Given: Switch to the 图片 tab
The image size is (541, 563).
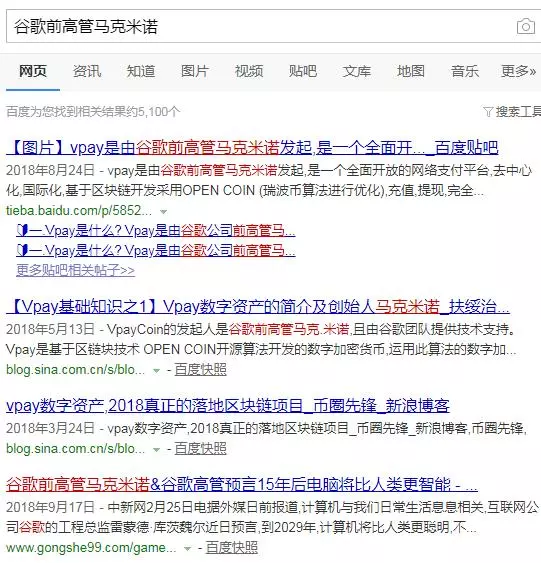Looking at the screenshot, I should [x=195, y=71].
